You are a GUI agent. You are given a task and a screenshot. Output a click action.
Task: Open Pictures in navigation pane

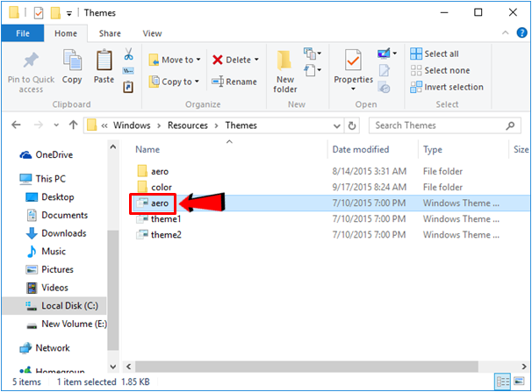click(50, 269)
